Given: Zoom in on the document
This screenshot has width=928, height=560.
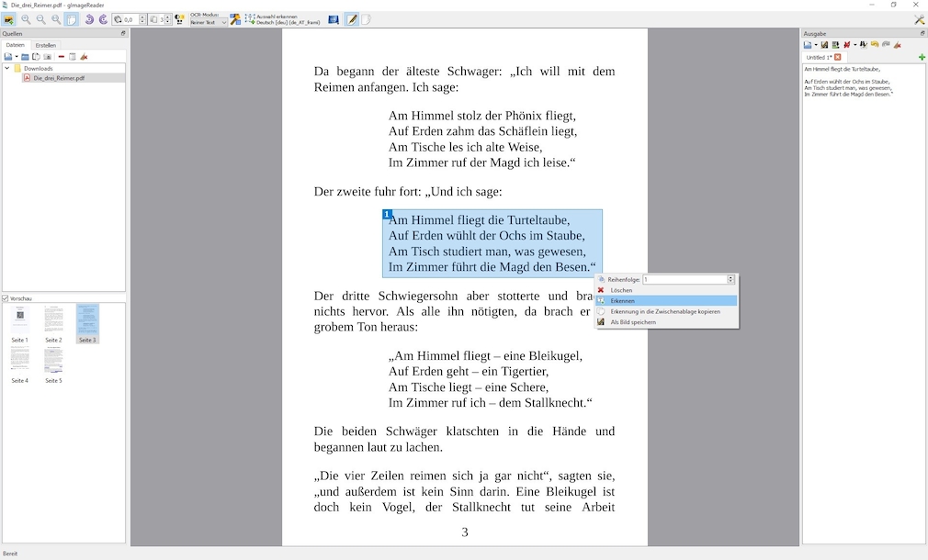Looking at the screenshot, I should tap(27, 19).
